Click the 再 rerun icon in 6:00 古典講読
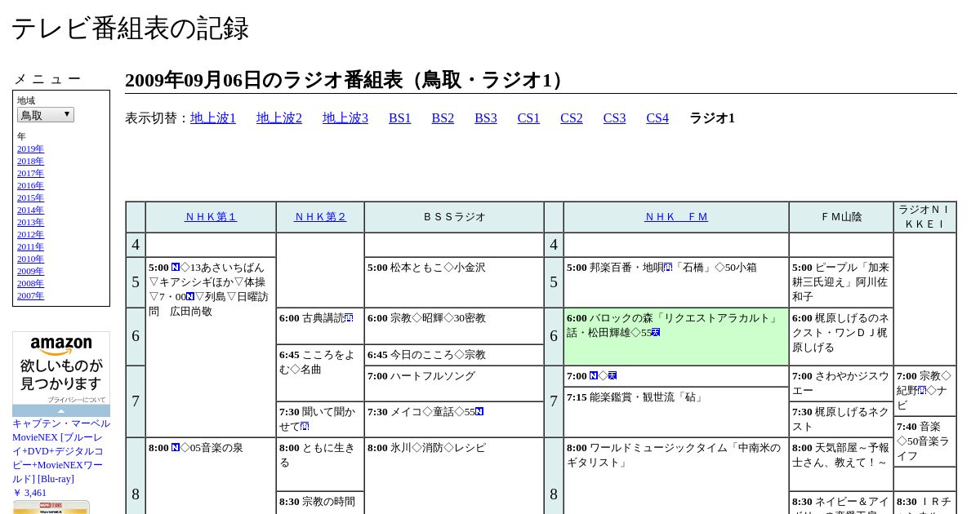Image resolution: width=980 pixels, height=514 pixels. tap(349, 317)
